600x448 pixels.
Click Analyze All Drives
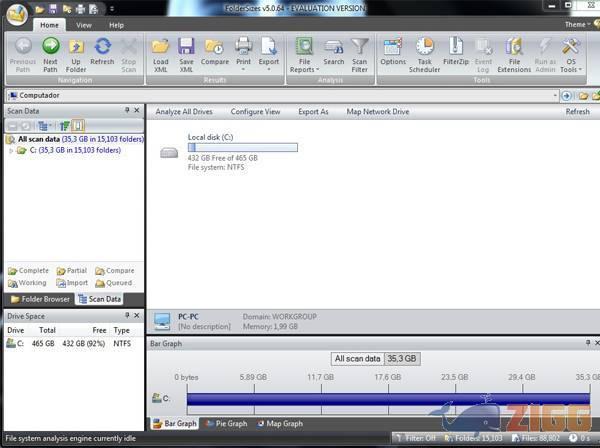tap(183, 112)
